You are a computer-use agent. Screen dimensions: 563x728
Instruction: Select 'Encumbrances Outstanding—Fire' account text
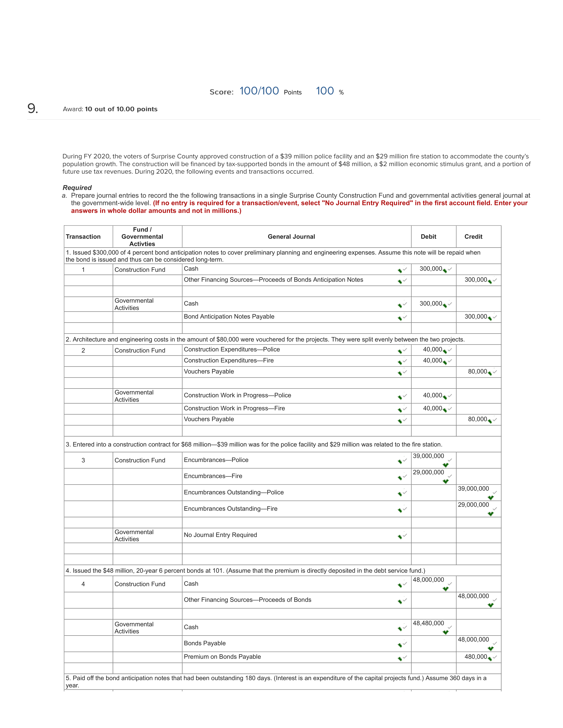point(231,509)
